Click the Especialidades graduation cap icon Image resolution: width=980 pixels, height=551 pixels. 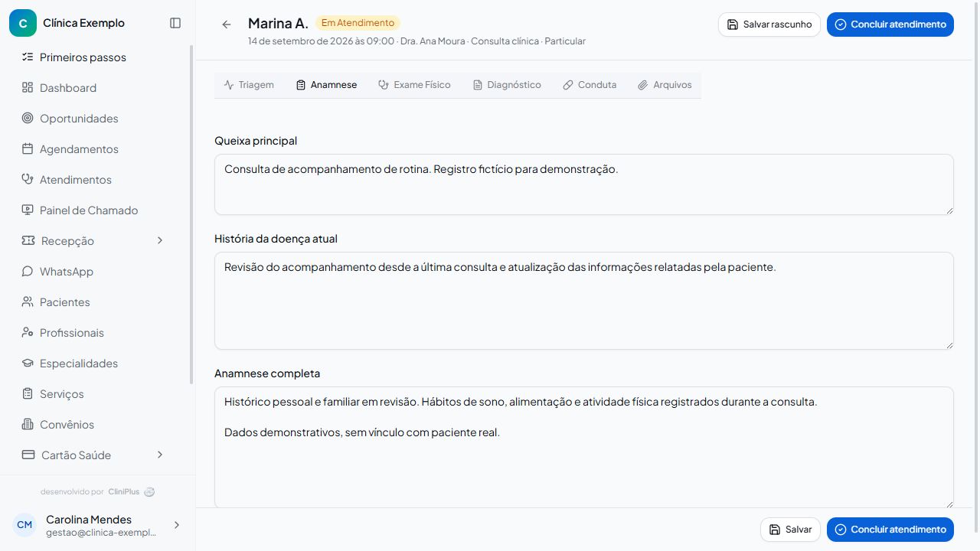28,363
